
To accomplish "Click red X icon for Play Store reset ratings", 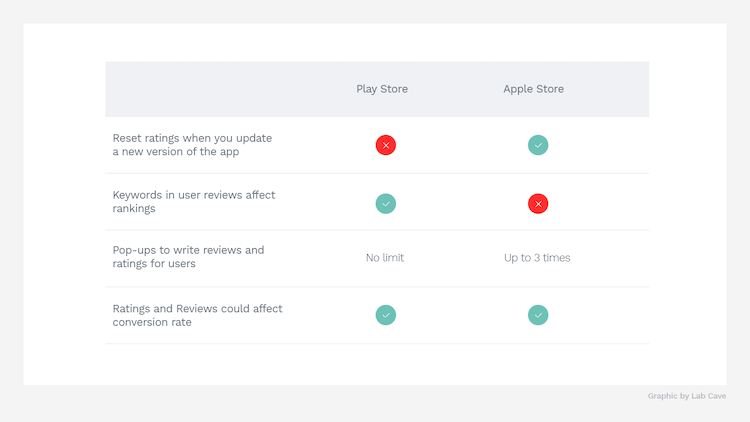I will [x=386, y=145].
